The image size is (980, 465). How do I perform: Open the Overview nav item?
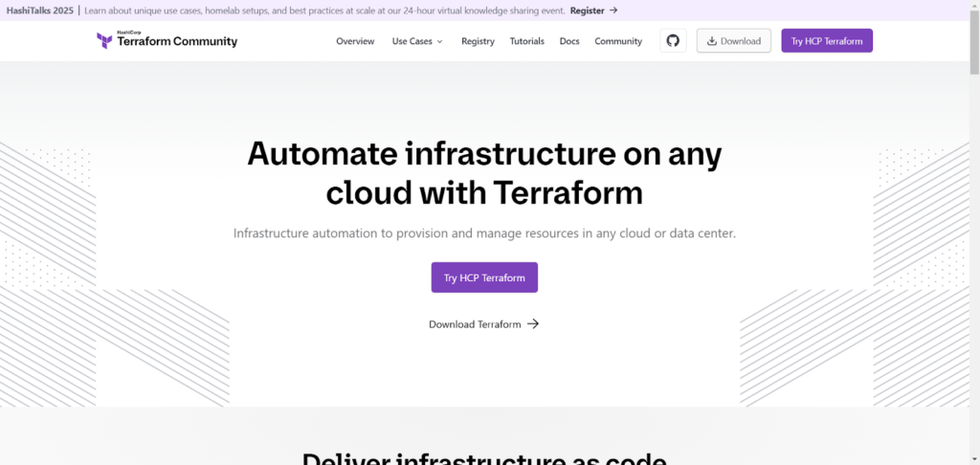pyautogui.click(x=355, y=41)
